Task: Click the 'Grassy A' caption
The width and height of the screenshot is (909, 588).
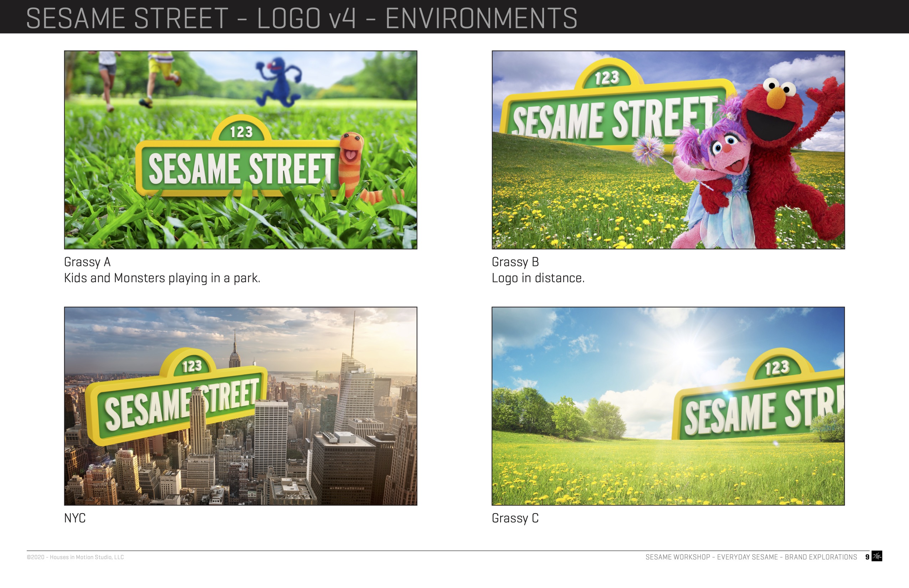Action: (87, 262)
